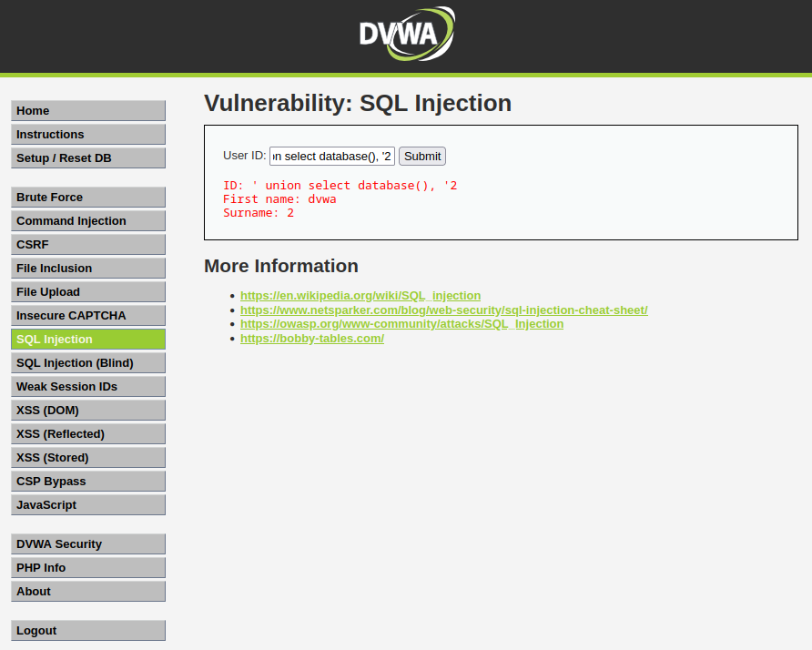
Task: Open Netsparker SQL injection cheat sheet link
Action: [x=444, y=310]
